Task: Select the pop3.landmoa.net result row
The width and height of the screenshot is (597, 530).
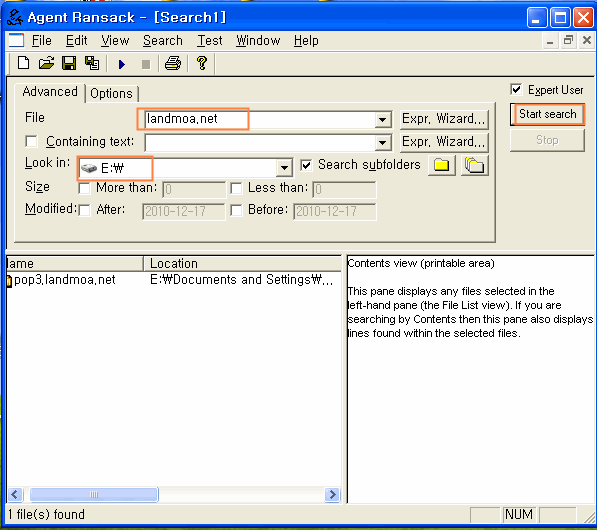Action: point(173,280)
